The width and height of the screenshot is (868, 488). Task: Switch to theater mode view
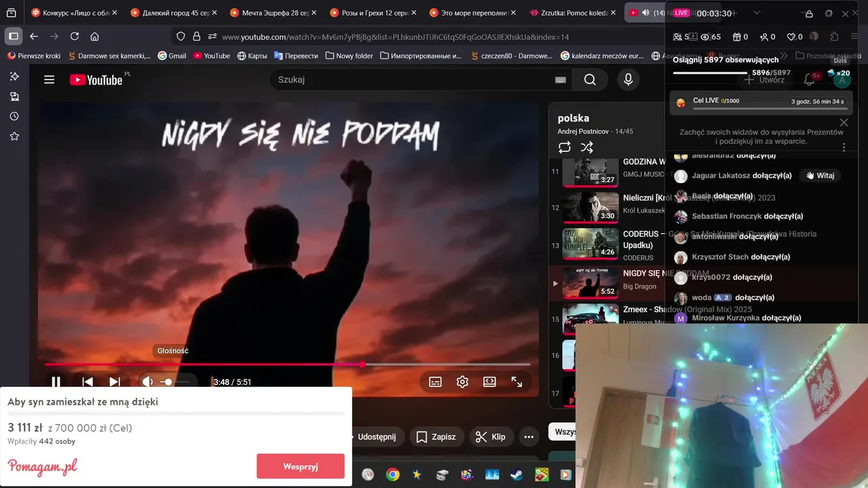pyautogui.click(x=490, y=382)
